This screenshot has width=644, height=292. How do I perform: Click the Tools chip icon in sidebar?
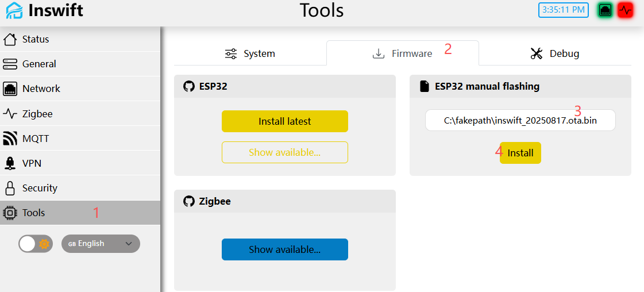click(10, 213)
